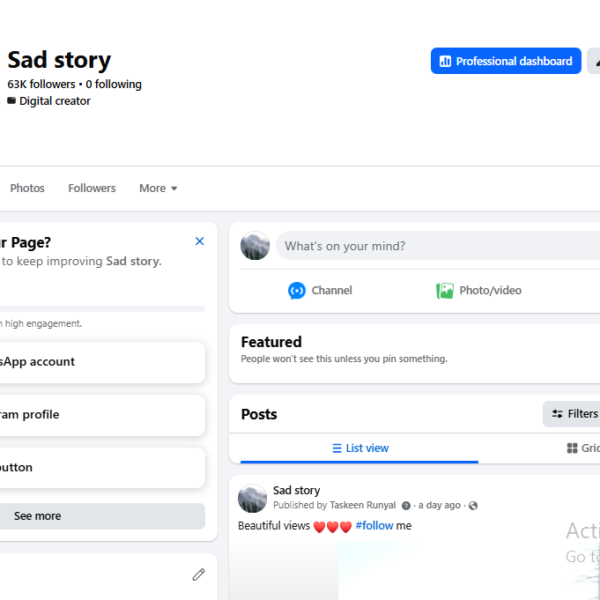Expand the More dropdown menu
Screen dimensions: 600x600
(158, 188)
